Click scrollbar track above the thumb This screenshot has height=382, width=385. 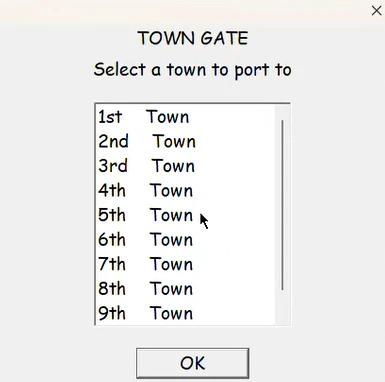283,113
